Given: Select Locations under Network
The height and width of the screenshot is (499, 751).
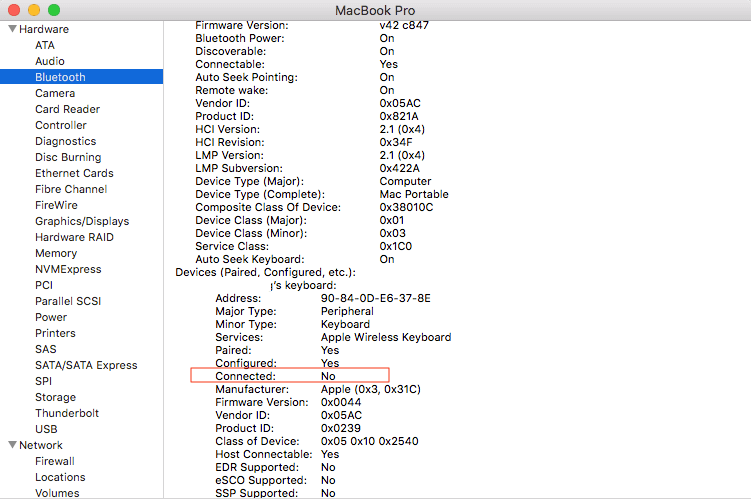Looking at the screenshot, I should (x=60, y=477).
